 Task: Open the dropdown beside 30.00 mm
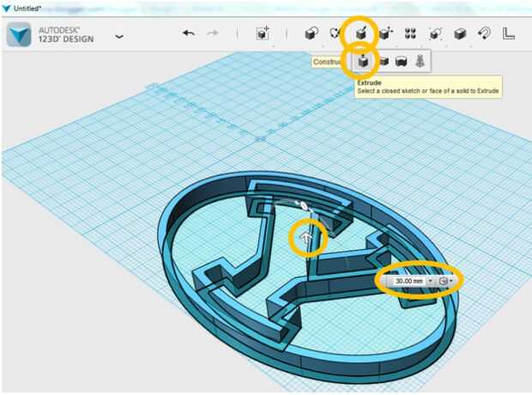pos(430,281)
